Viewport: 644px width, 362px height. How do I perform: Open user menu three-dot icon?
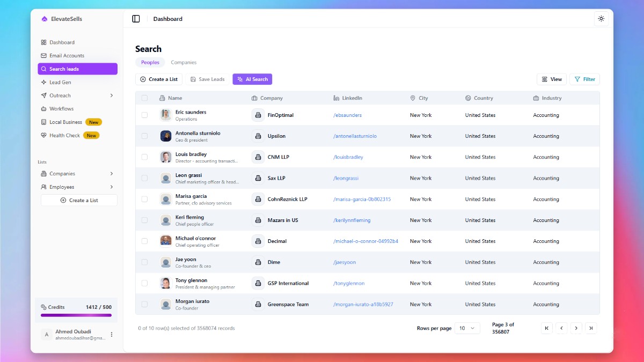click(x=112, y=335)
